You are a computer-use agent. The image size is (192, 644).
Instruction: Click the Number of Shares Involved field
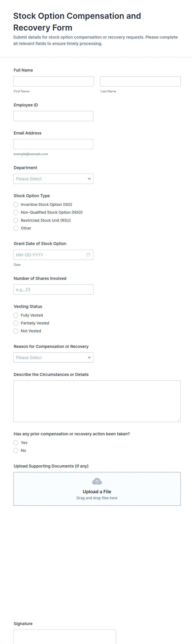(53, 290)
